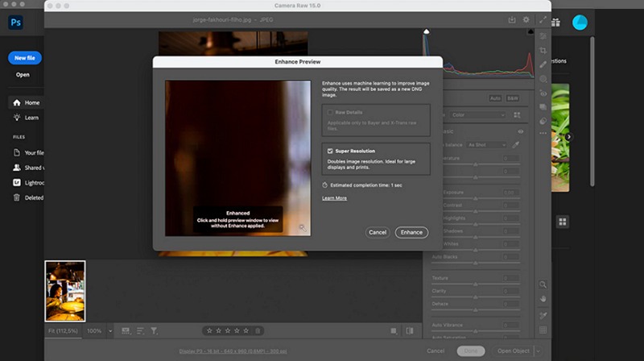
Task: Set rating to the fifth star
Action: click(x=246, y=330)
